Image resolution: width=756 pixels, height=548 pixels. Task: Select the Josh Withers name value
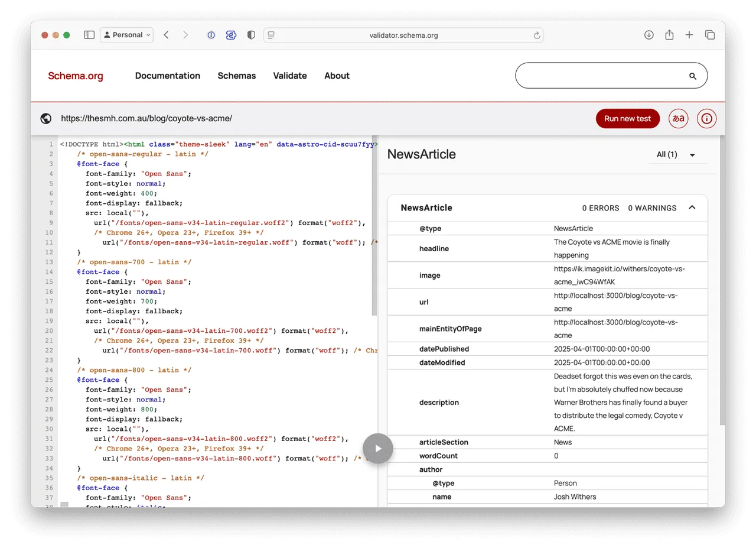575,497
